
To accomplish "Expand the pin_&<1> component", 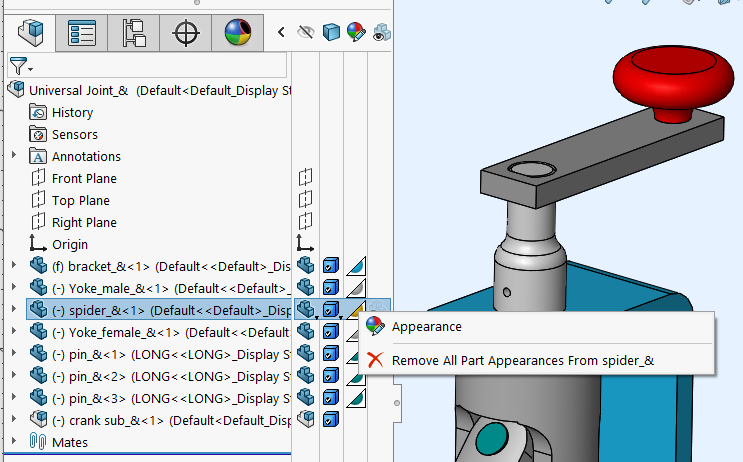I will point(14,353).
